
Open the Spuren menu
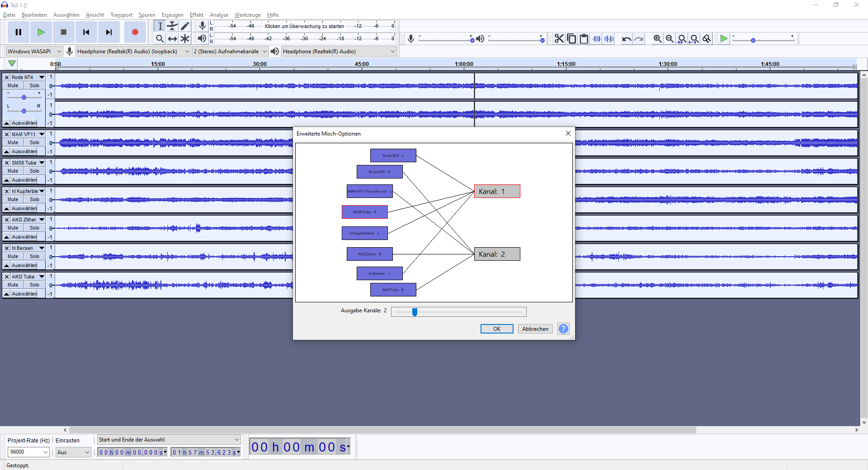(147, 15)
